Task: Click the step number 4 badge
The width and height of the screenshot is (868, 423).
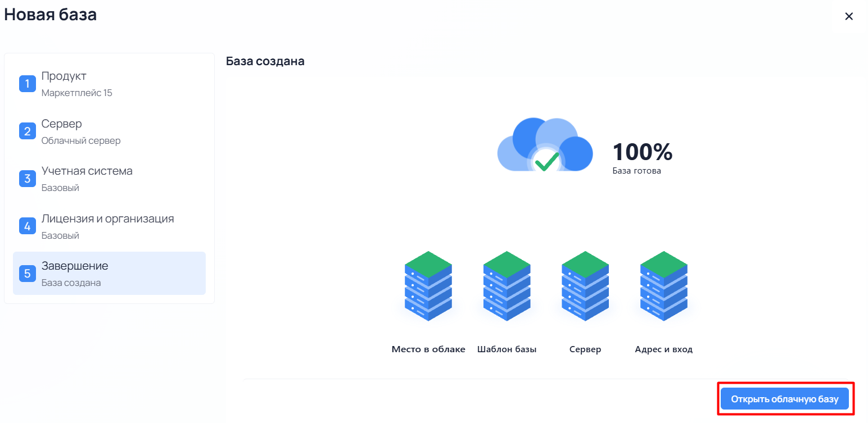Action: coord(28,226)
